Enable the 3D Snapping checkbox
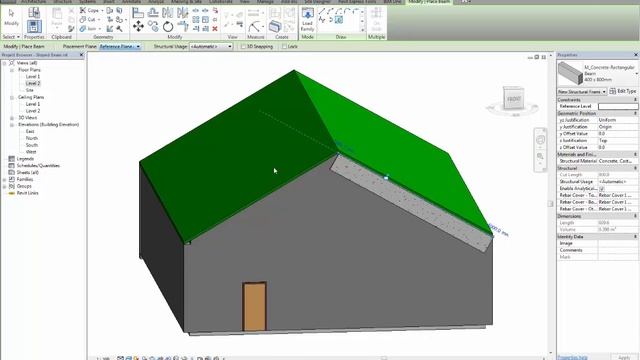 243,47
